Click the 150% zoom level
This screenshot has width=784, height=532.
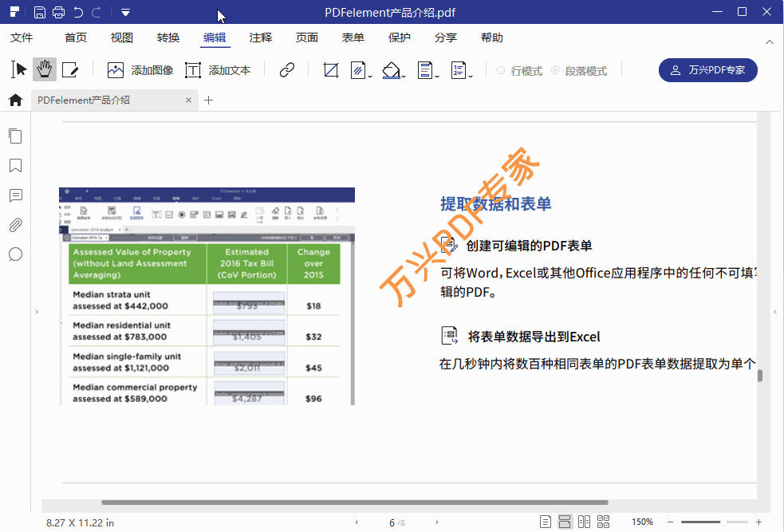tap(642, 522)
